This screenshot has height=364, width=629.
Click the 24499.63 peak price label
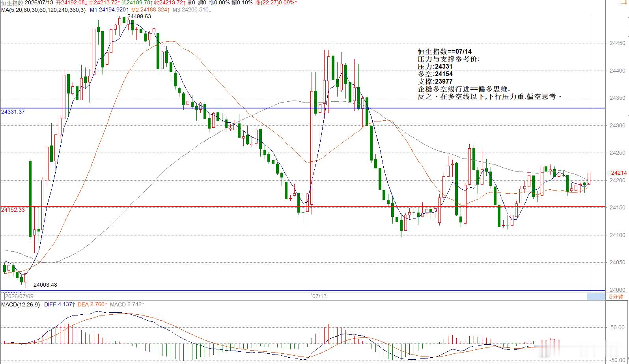pos(138,16)
